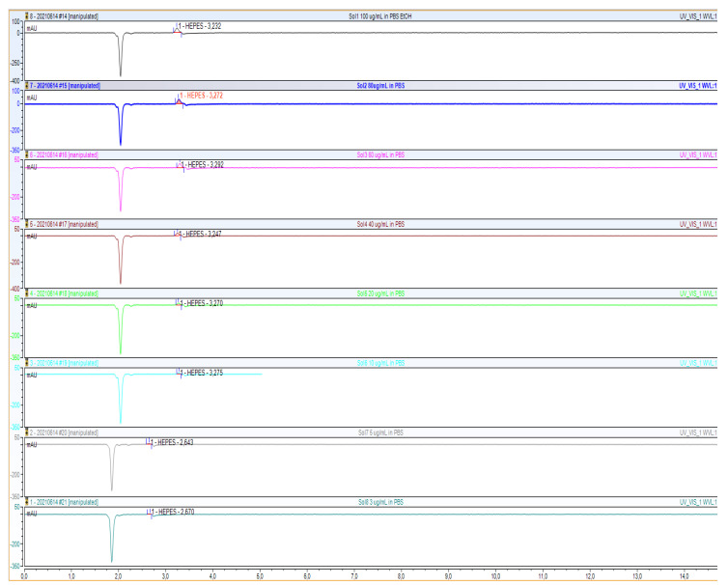Click the header icon of chromatogram 5 (#17)
This screenshot has width=728, height=585.
(27, 224)
